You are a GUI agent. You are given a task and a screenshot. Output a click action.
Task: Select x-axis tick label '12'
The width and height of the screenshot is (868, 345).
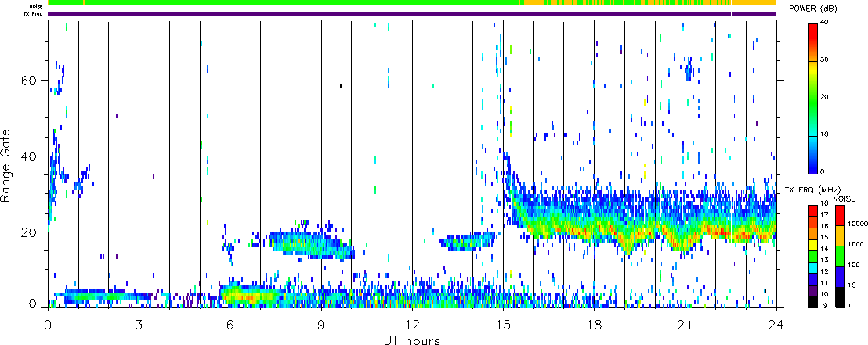click(x=412, y=325)
